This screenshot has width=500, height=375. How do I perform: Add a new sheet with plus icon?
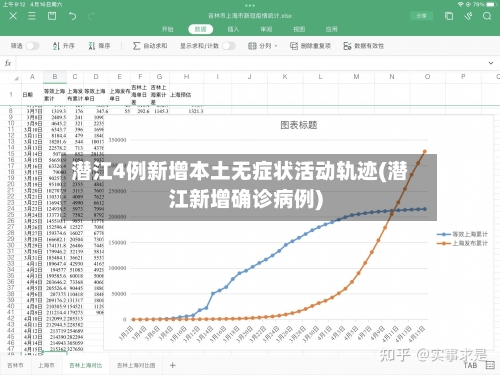172,365
